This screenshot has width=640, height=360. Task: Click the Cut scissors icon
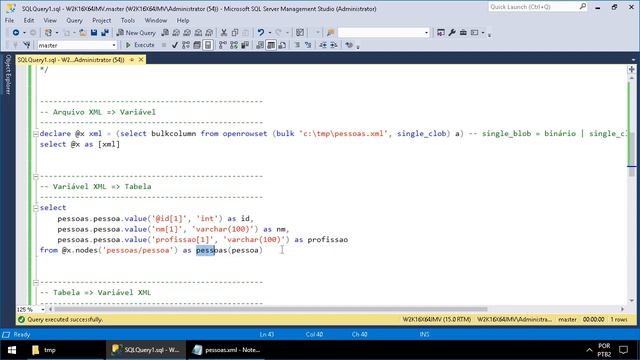click(224, 33)
